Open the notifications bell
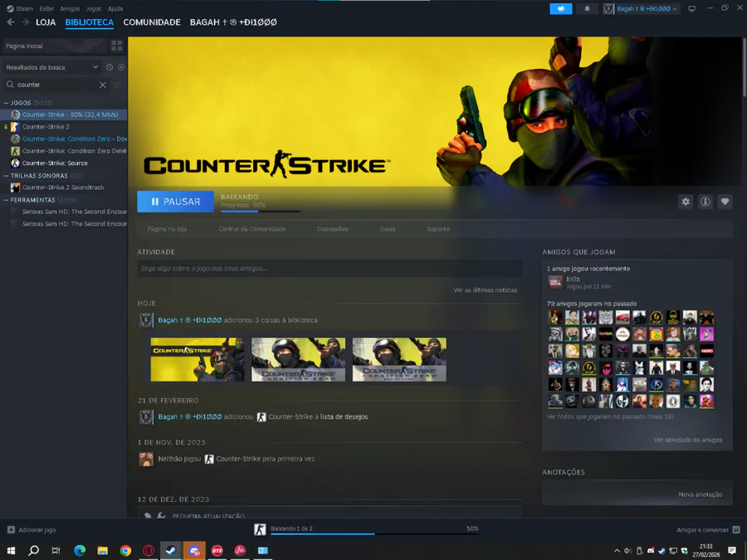The height and width of the screenshot is (560, 747). click(587, 8)
